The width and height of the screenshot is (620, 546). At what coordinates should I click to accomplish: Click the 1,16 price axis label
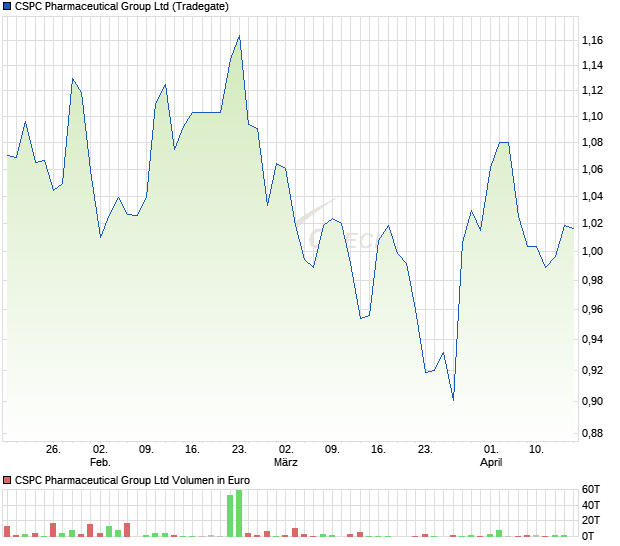[x=592, y=40]
